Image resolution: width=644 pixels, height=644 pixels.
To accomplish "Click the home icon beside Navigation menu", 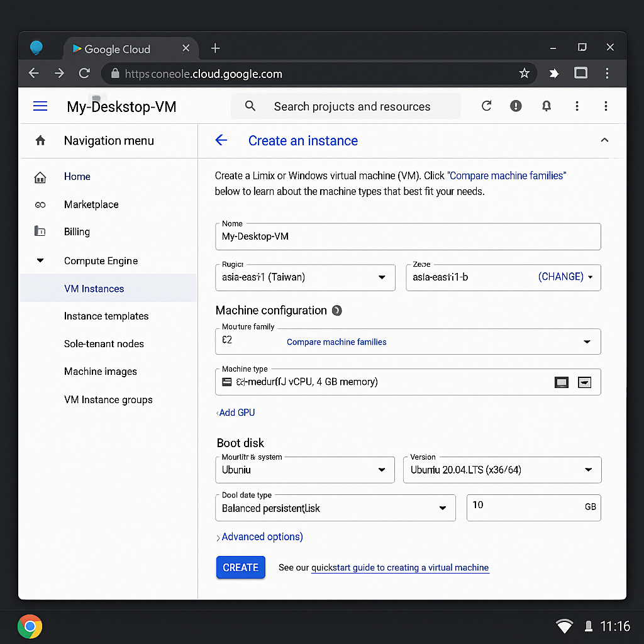I will pyautogui.click(x=40, y=140).
